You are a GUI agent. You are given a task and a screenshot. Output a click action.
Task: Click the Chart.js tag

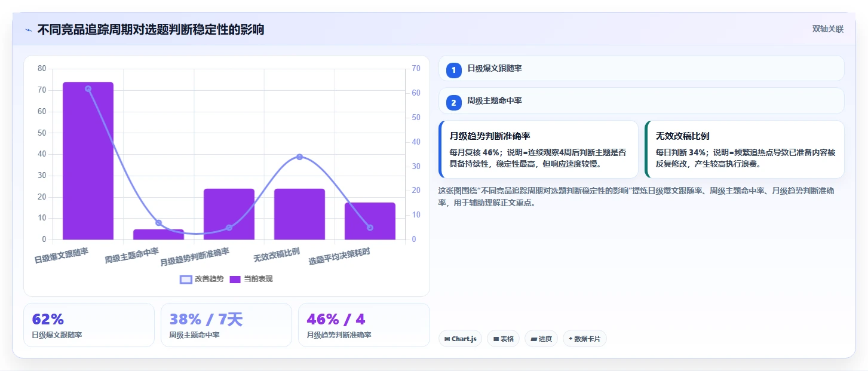coord(460,339)
